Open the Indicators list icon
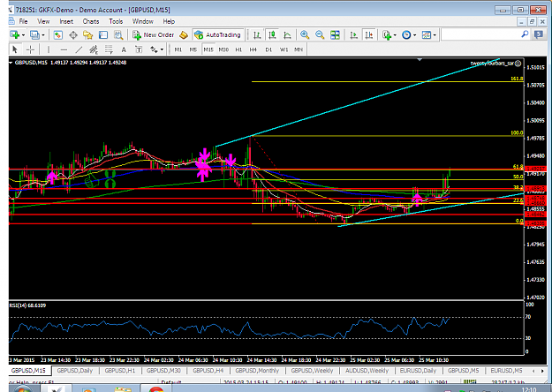 tap(387, 34)
